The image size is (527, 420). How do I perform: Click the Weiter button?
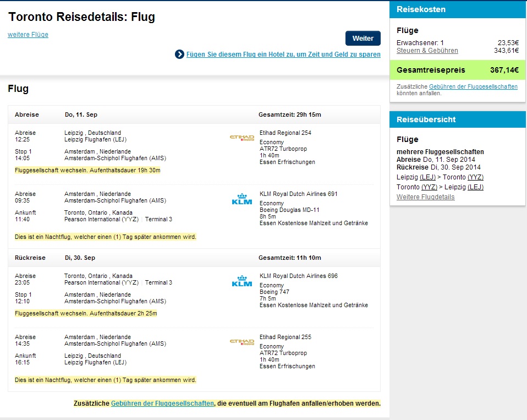363,39
